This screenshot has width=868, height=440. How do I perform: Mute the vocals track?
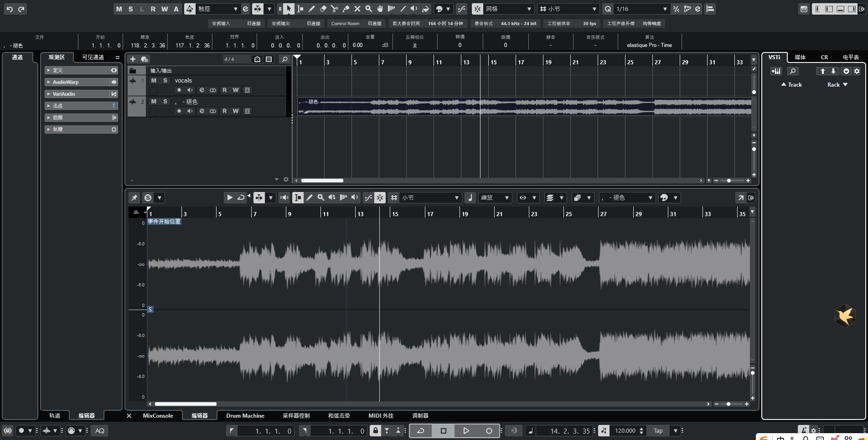point(154,80)
